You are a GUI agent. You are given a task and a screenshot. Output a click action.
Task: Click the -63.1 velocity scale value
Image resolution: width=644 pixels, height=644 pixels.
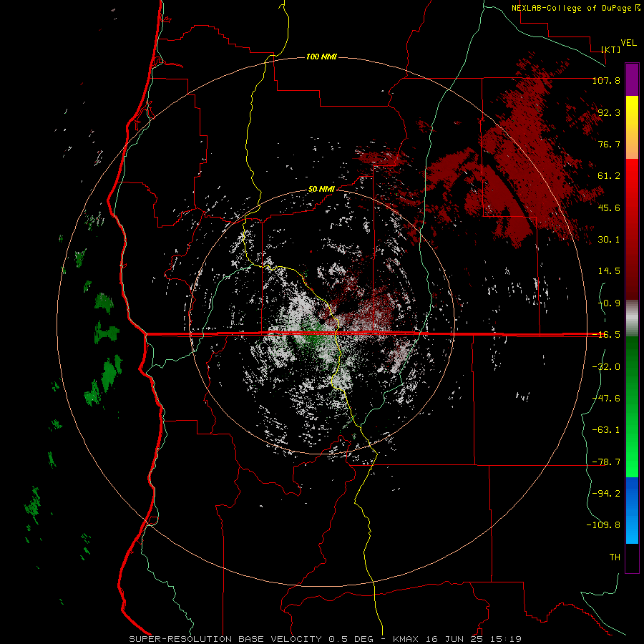pos(606,430)
